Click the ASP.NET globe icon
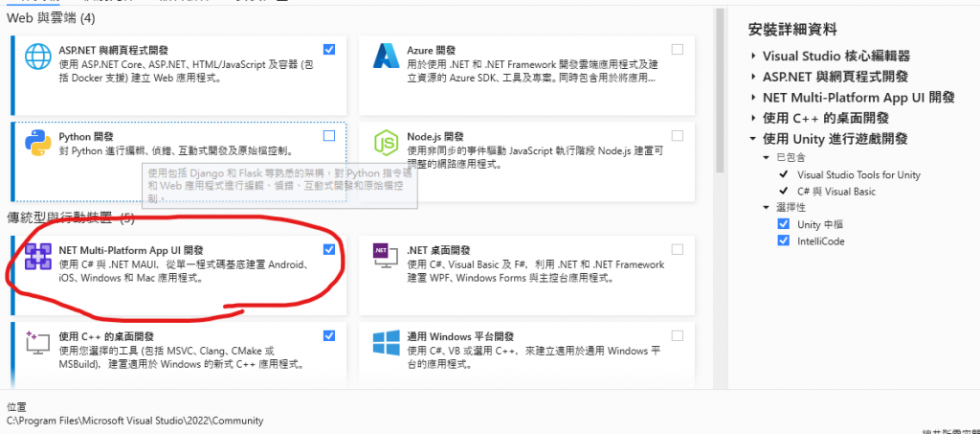This screenshot has height=434, width=980. point(38,57)
